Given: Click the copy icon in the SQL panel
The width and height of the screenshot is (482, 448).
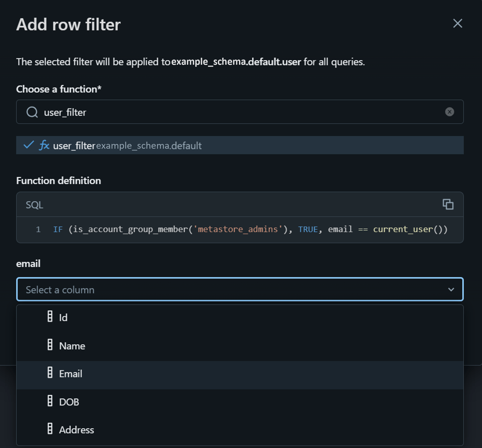Looking at the screenshot, I should 447,204.
